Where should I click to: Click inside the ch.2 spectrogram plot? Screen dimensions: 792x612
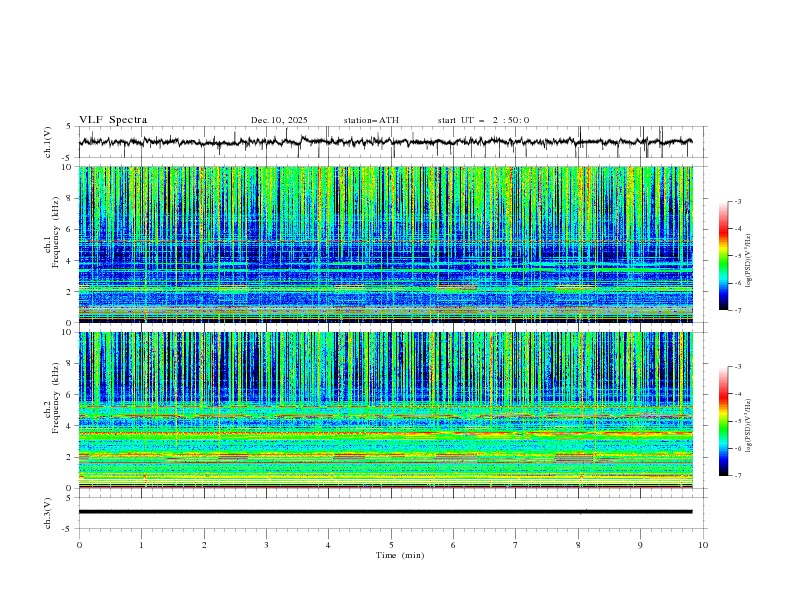pyautogui.click(x=391, y=410)
